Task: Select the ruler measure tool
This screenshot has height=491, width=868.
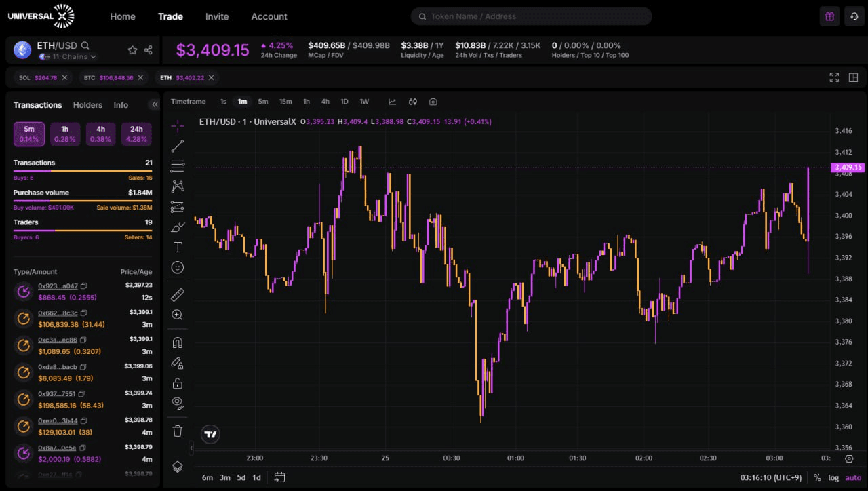Action: pos(177,294)
